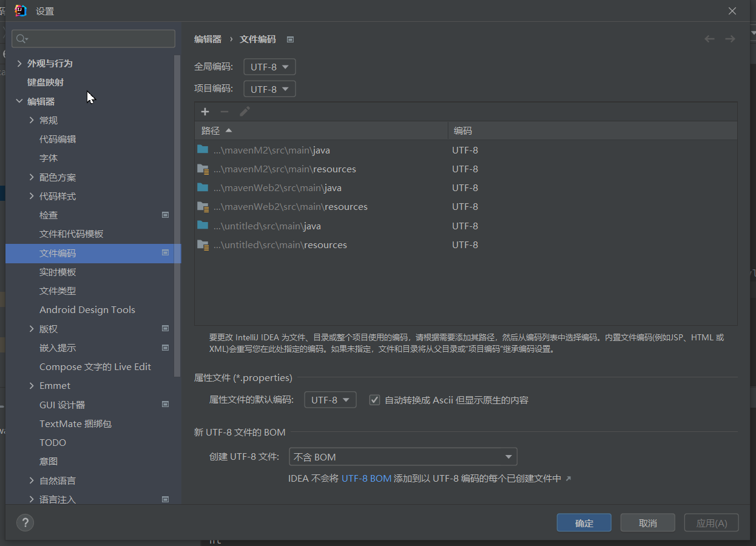
Task: Open the UTF-8 BOM link
Action: coord(366,479)
